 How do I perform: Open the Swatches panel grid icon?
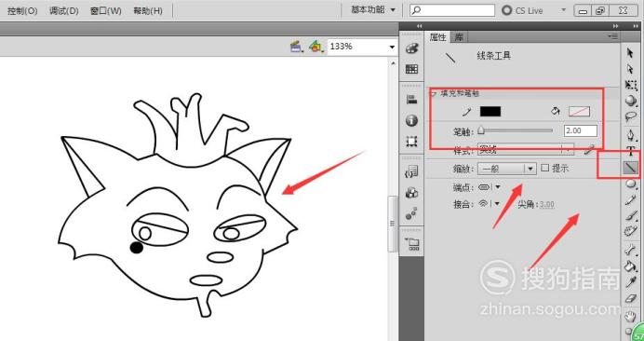[411, 69]
